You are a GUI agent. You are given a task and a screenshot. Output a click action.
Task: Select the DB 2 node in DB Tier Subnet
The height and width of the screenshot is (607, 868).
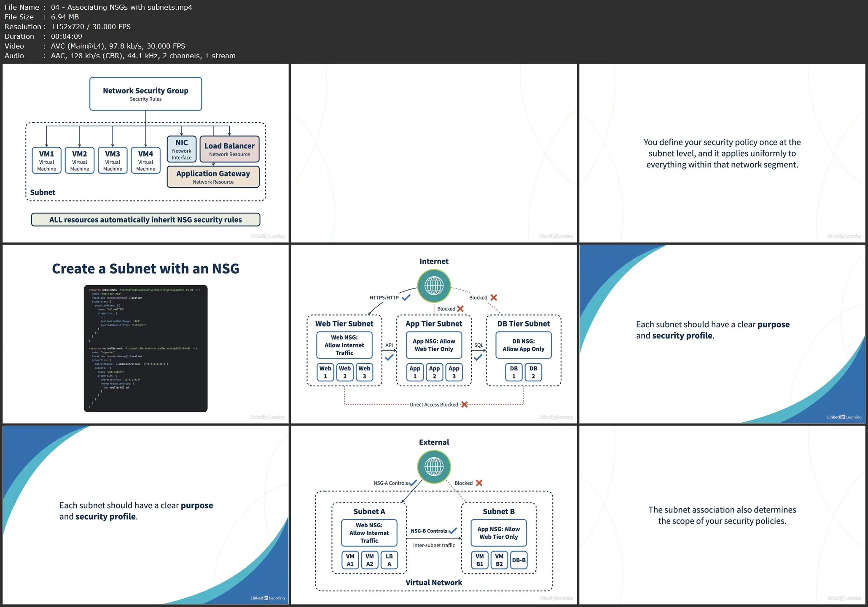click(533, 372)
